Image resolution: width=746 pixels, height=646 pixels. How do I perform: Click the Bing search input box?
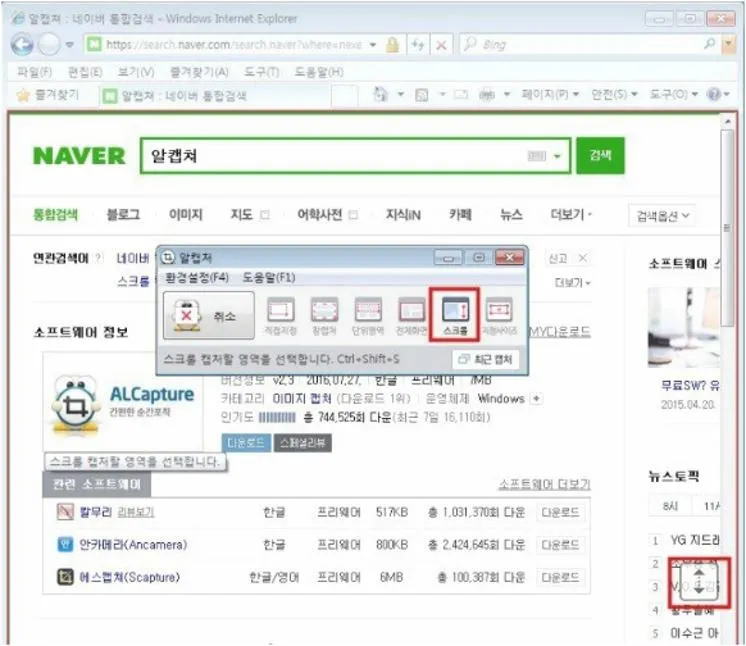[x=590, y=45]
